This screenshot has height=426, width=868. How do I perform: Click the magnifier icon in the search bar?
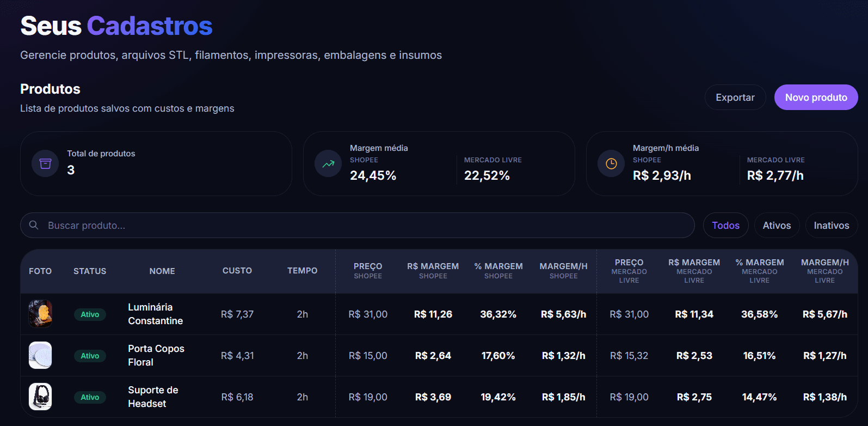[x=34, y=225]
